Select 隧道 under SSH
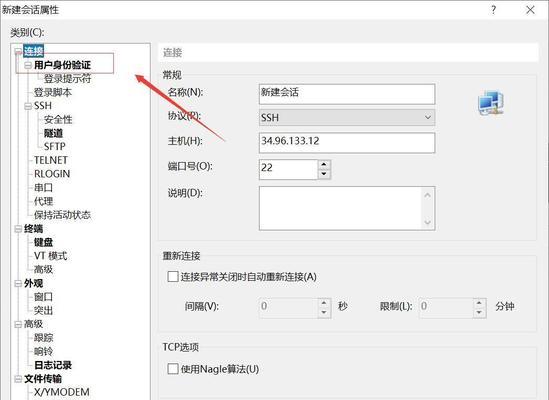Viewport: 549px width, 400px height. 53,133
